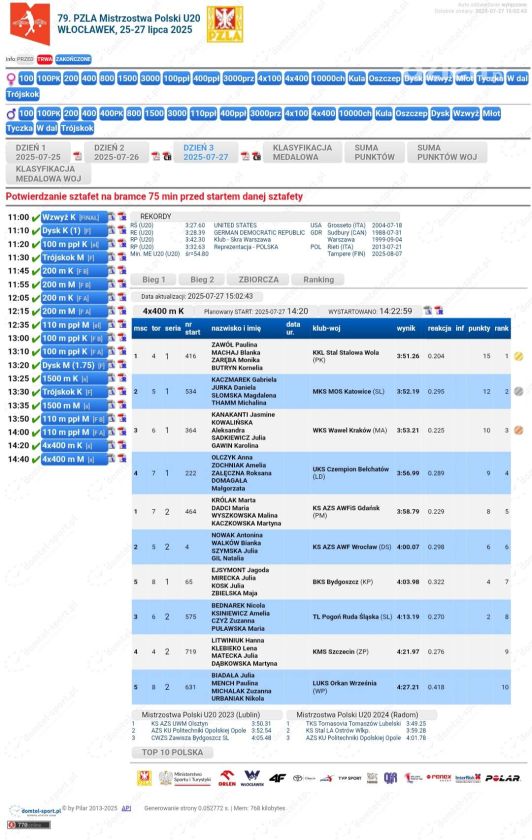
Task: Open the red PDF icon beside Trójskok M
Action: (122, 257)
